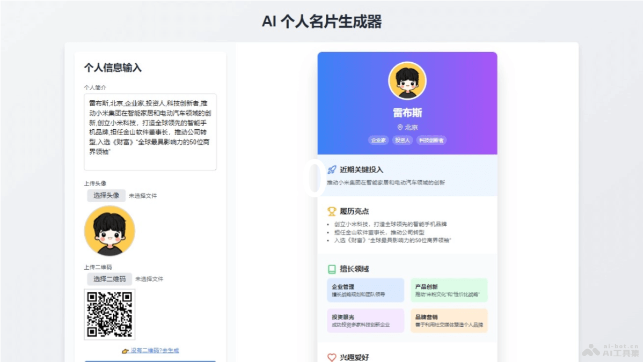Select the trophy icon next to 履历亮点
Viewport: 644px width, 362px height.
(332, 211)
